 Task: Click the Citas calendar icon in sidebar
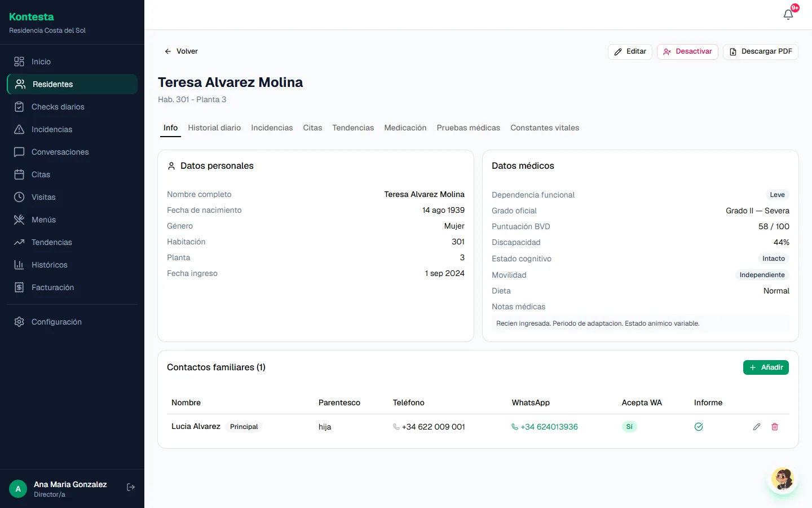coord(19,174)
